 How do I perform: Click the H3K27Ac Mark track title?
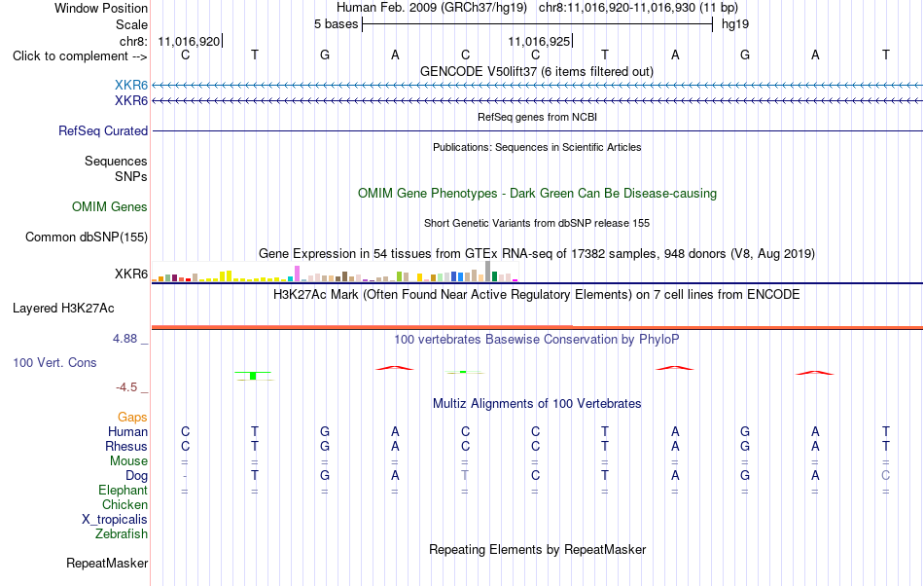point(536,294)
